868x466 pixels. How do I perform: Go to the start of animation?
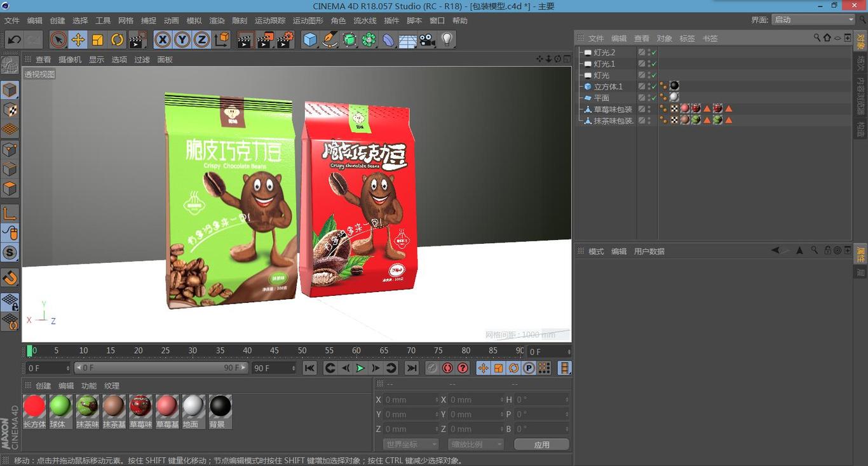coord(309,368)
